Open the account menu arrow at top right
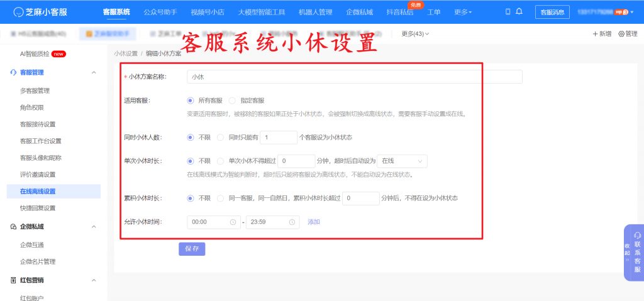Viewport: 644px width, 301px height. 632,13
